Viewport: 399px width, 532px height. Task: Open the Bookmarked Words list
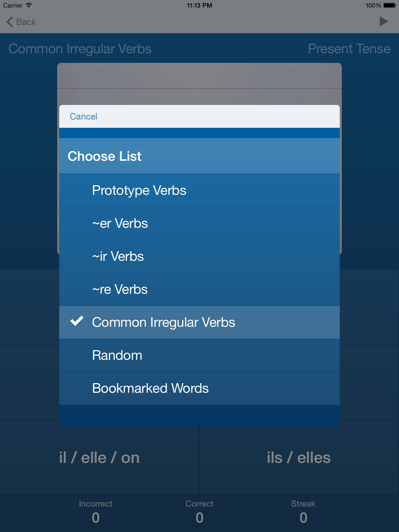(x=199, y=388)
